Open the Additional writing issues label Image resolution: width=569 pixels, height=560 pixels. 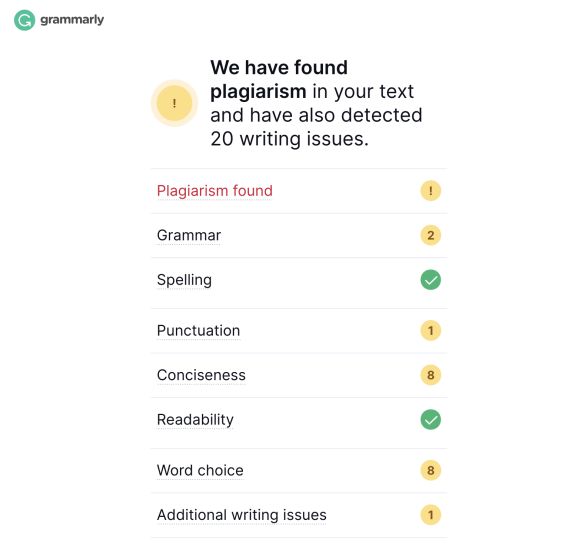click(242, 515)
